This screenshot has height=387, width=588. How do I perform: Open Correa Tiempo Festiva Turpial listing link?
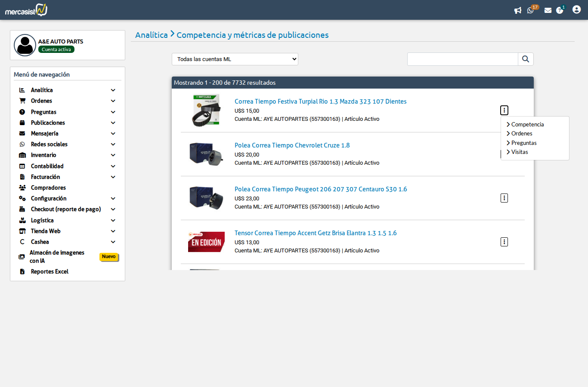pyautogui.click(x=320, y=101)
